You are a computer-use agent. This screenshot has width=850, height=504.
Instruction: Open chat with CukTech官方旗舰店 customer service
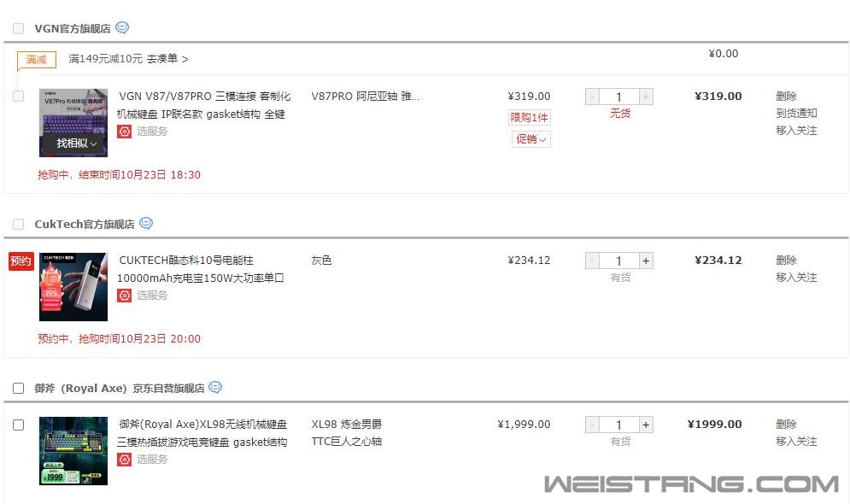[x=146, y=223]
